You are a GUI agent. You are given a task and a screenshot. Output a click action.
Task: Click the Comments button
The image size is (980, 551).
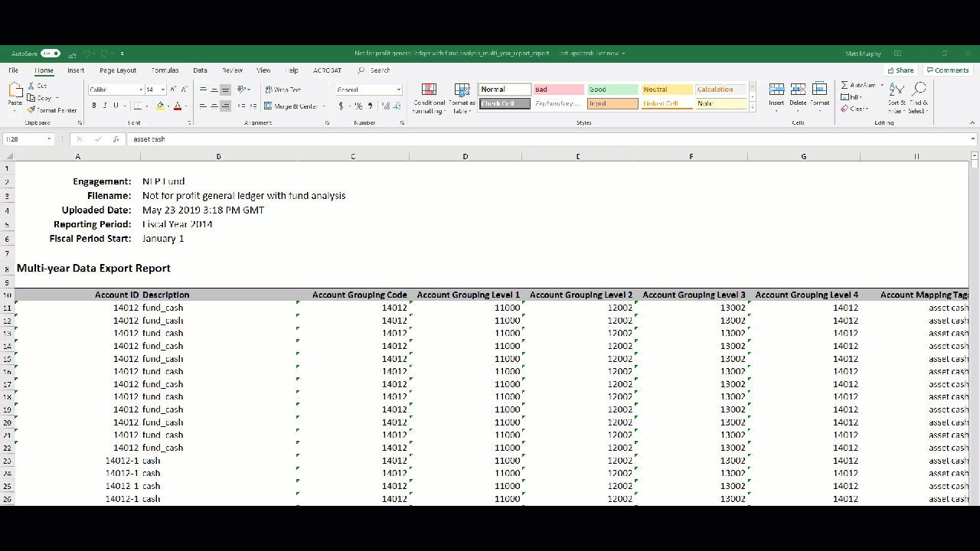click(948, 70)
